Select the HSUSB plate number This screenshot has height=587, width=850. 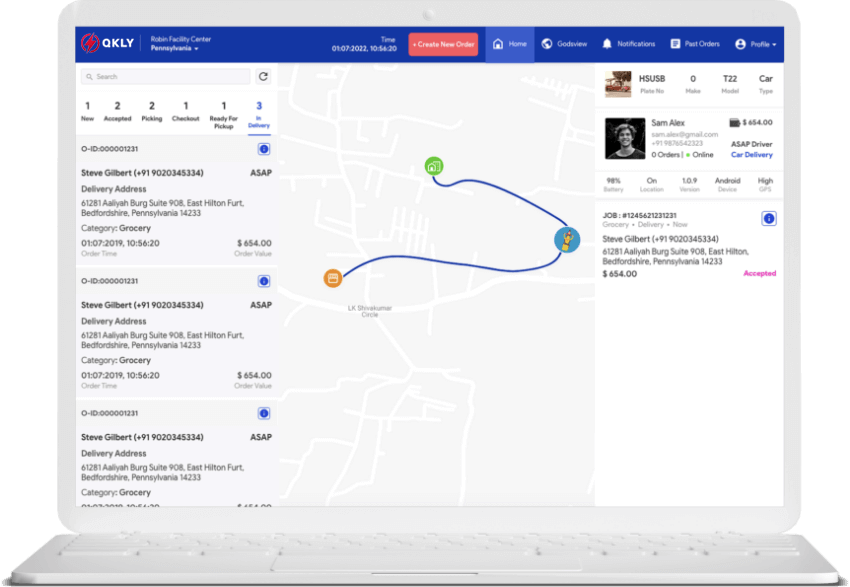click(652, 79)
